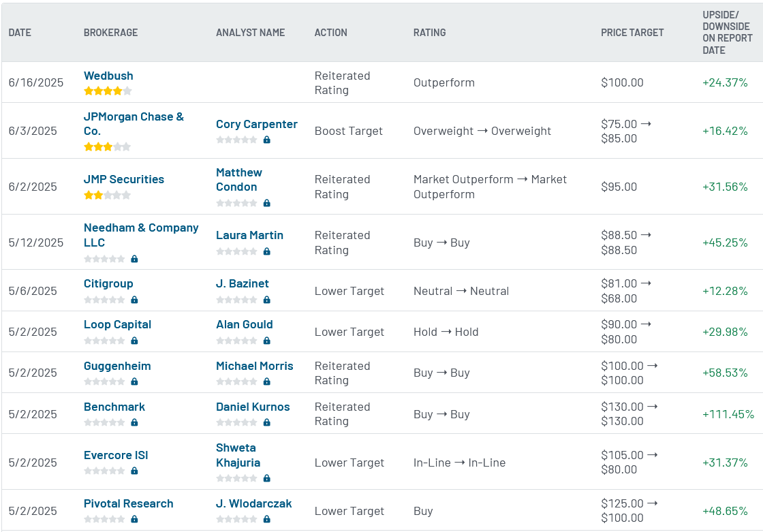Open the Wedbush brokerage link

[x=108, y=76]
